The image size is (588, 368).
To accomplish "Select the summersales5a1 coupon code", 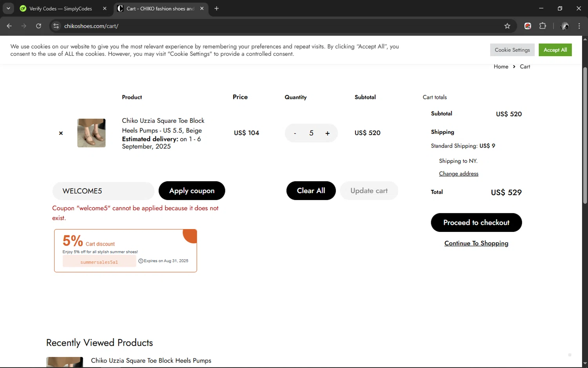I will pyautogui.click(x=99, y=262).
